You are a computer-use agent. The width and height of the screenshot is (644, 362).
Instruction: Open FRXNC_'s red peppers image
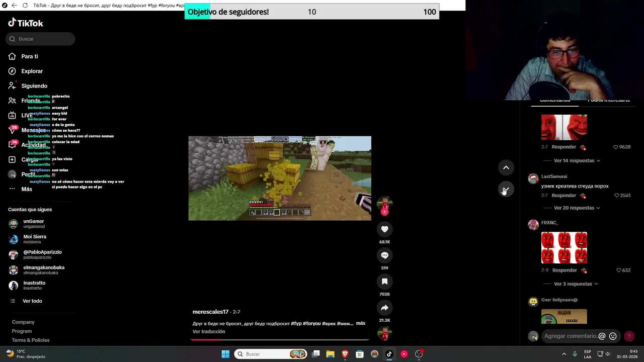tap(564, 248)
